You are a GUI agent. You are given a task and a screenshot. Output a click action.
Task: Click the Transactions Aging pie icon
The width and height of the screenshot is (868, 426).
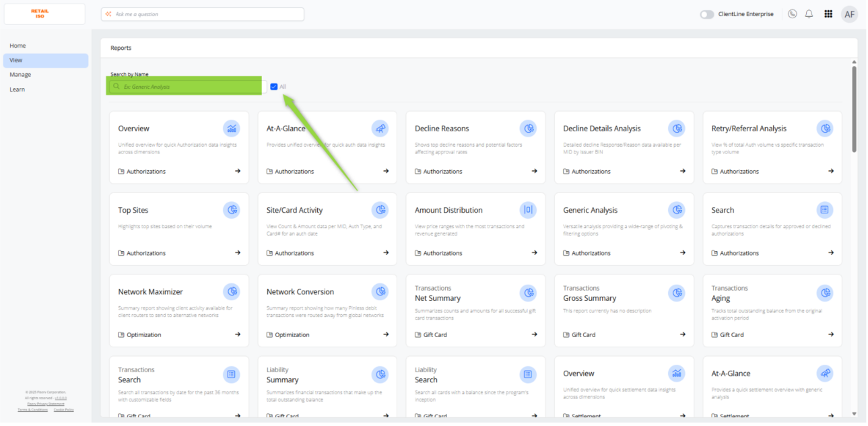pyautogui.click(x=825, y=293)
